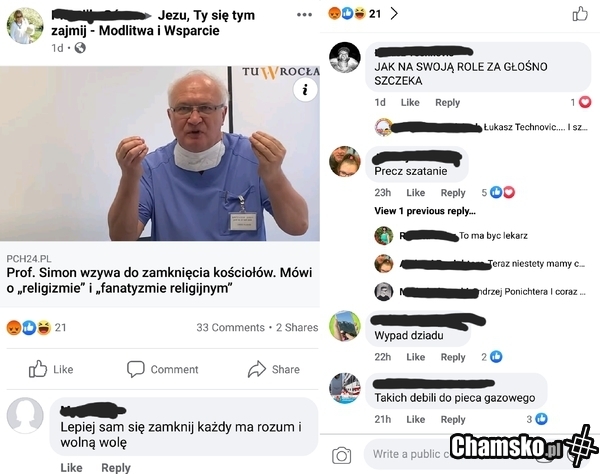Click the globe public-visibility icon
Screen dimensions: 600x474
tap(80, 48)
